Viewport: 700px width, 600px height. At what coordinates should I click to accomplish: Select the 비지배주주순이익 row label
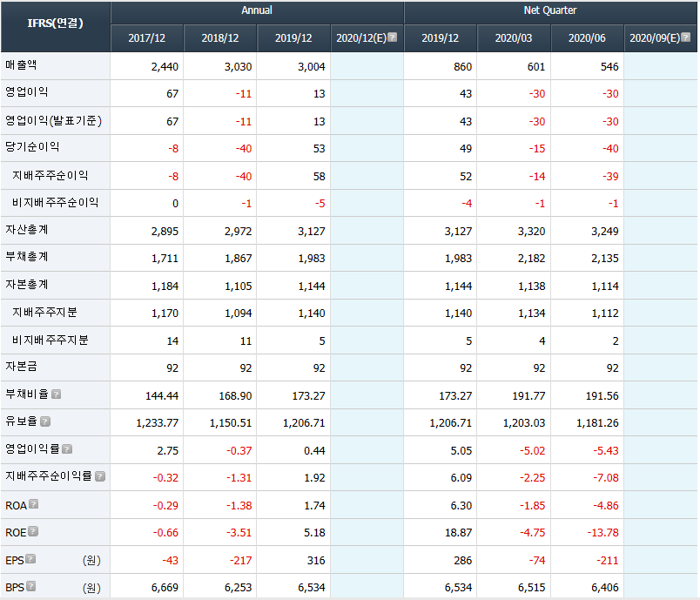pyautogui.click(x=56, y=203)
